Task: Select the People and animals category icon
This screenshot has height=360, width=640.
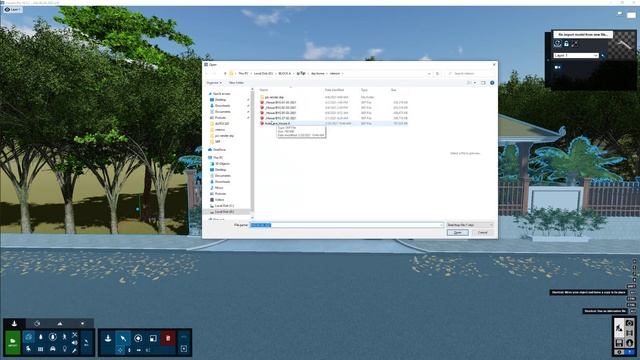Action: (x=64, y=337)
